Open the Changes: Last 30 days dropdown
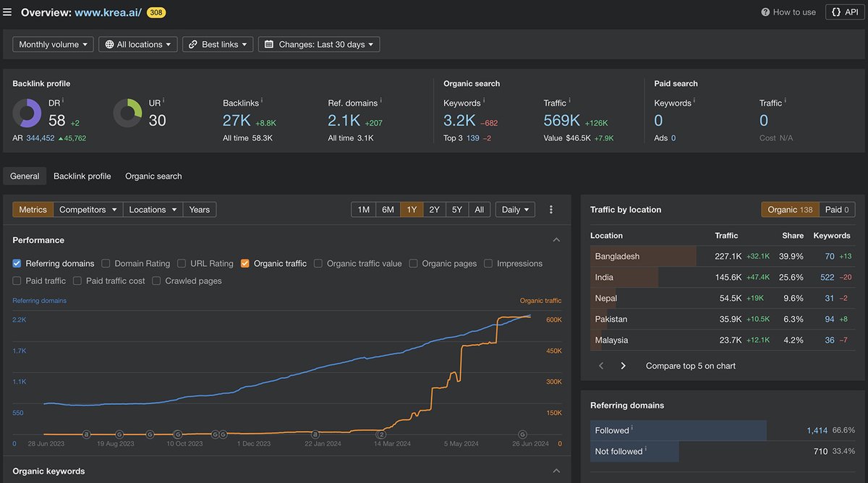 319,45
